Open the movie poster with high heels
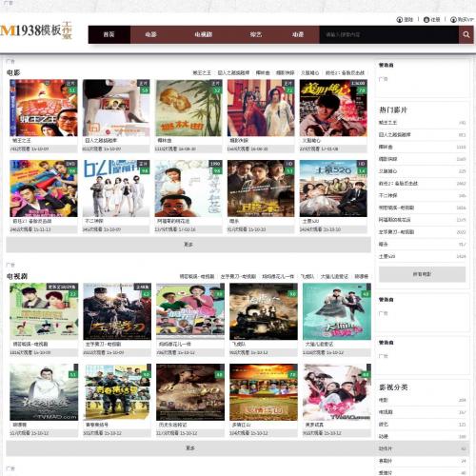The width and height of the screenshot is (476, 476). [116, 108]
